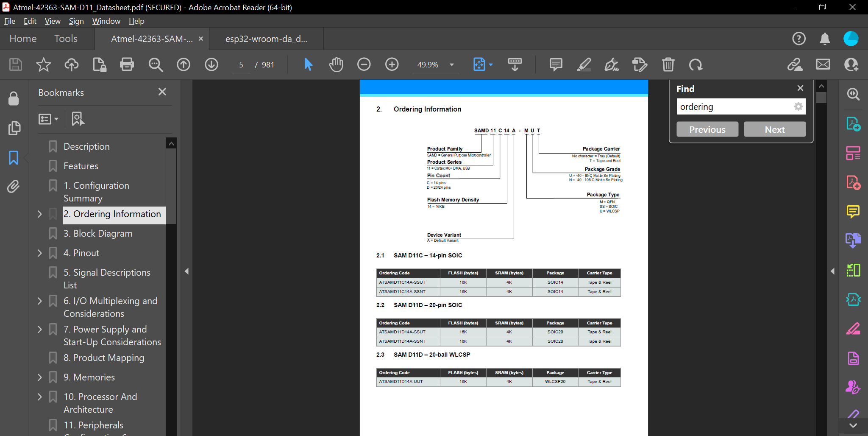Add new bookmark icon in Bookmarks panel

pos(78,119)
